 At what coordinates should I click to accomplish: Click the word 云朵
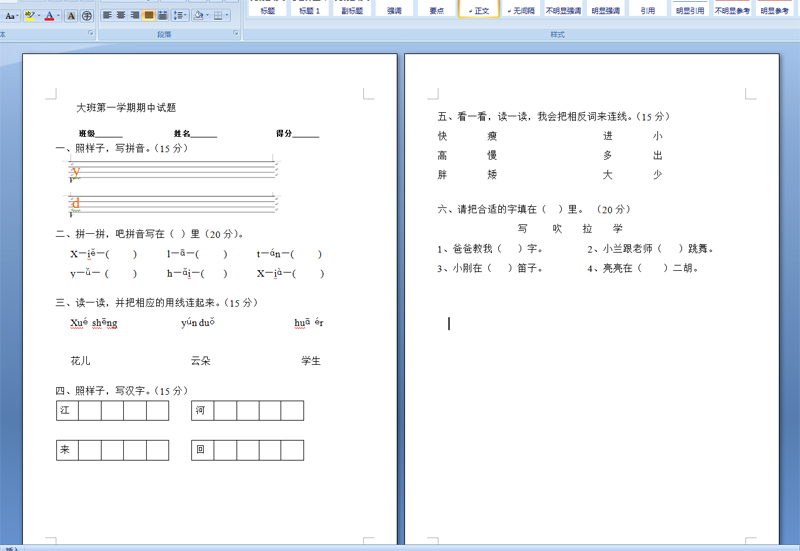(x=201, y=361)
